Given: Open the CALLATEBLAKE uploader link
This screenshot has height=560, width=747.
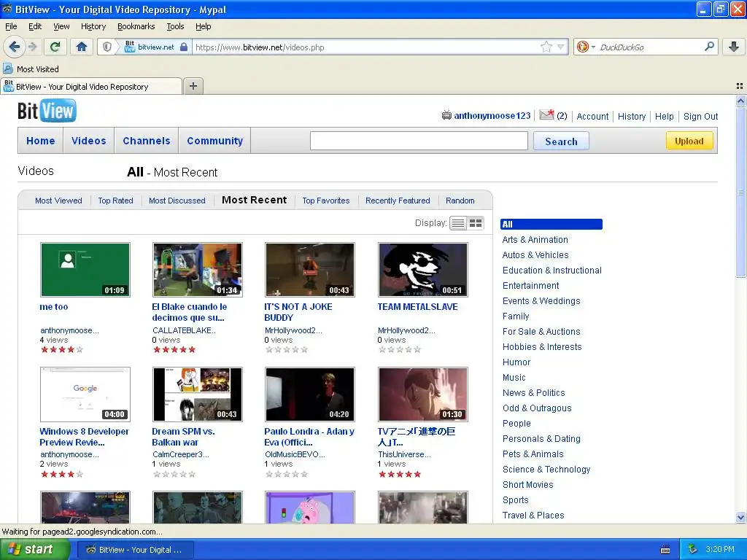Looking at the screenshot, I should (184, 330).
